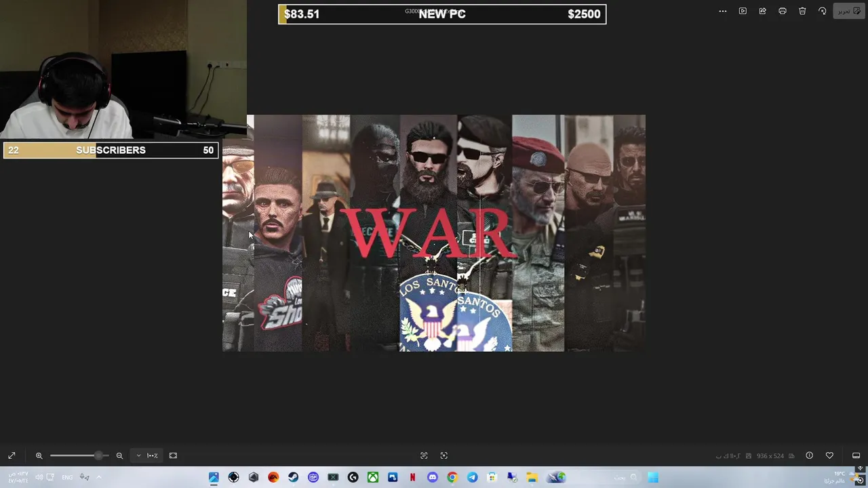Launch Xbox app from taskbar
The width and height of the screenshot is (868, 488).
pos(373,477)
